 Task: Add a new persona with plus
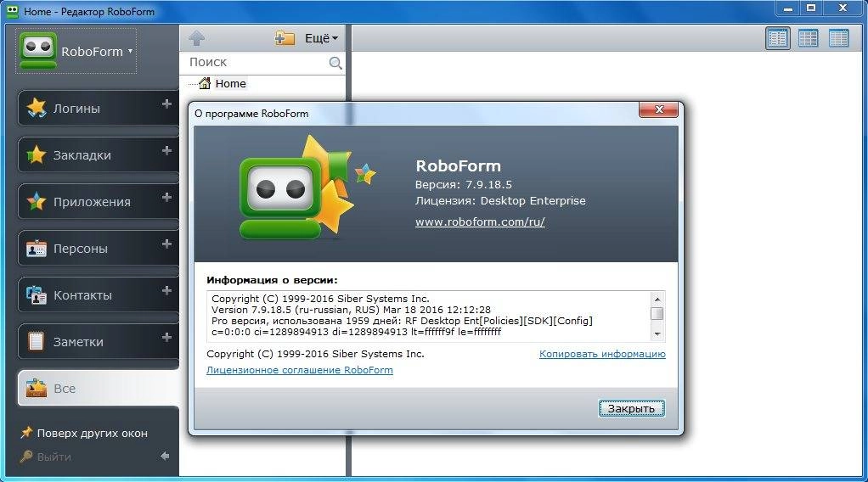click(x=166, y=244)
